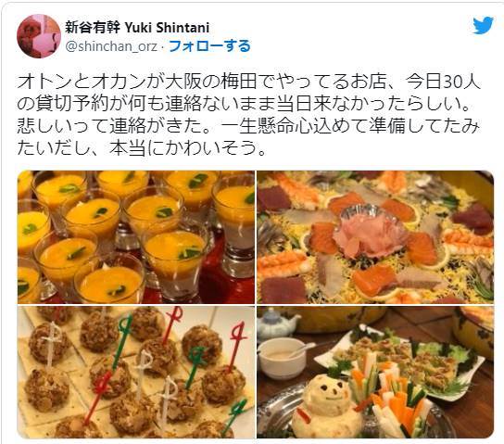Click the display name 新谷有幹 Yuki Shintani
The image size is (504, 444).
click(x=137, y=28)
